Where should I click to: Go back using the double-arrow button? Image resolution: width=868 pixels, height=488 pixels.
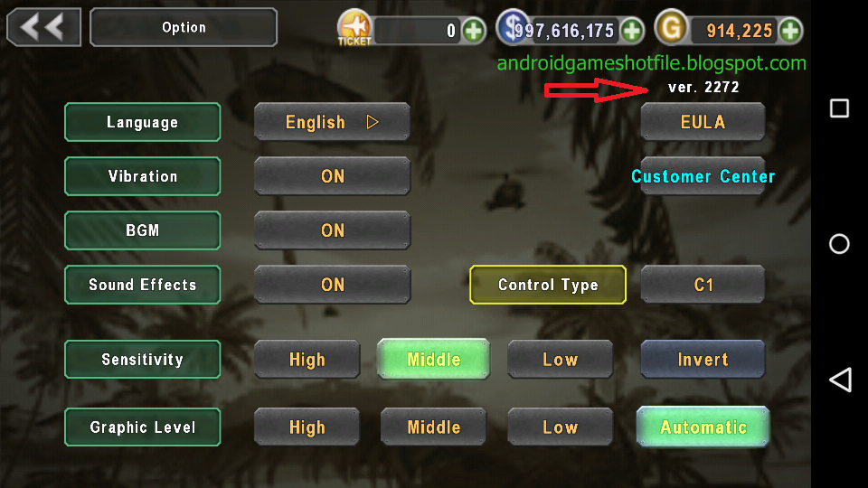pos(43,26)
